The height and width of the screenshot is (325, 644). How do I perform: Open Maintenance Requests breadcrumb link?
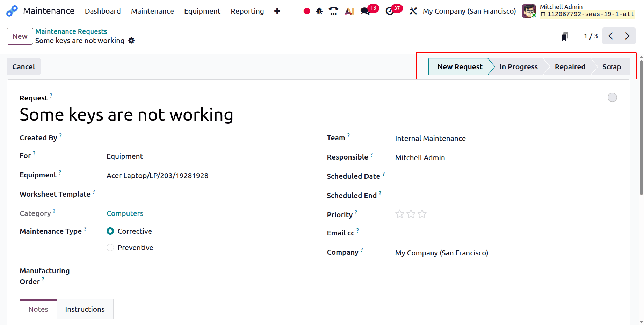[x=71, y=31]
